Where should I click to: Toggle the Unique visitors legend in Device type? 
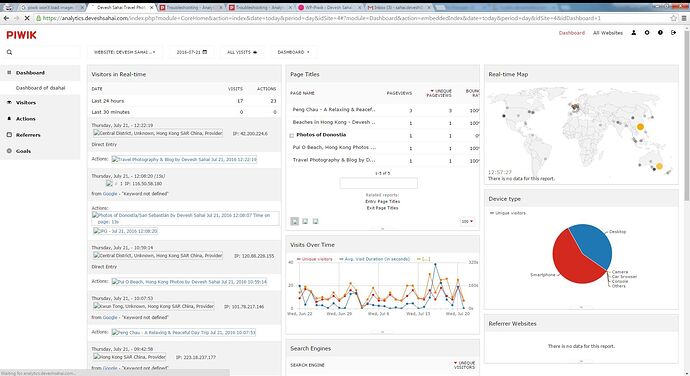point(508,213)
